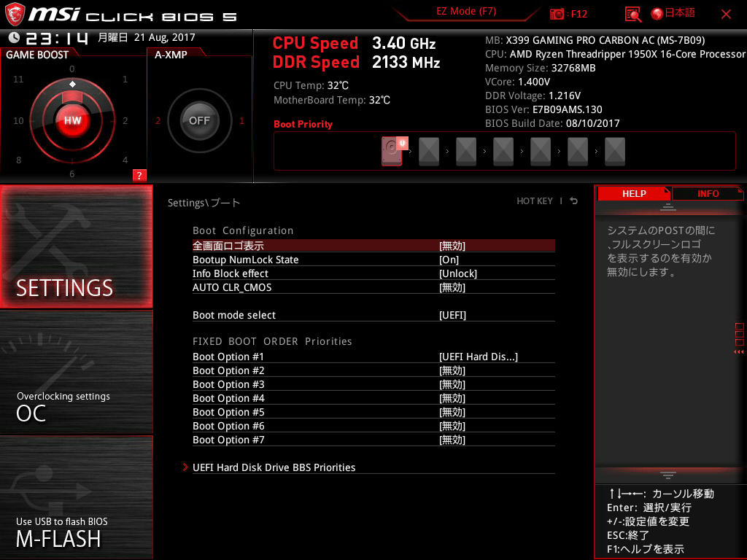Click the Boot Priority heading
Image resolution: width=747 pixels, height=560 pixels.
click(303, 124)
